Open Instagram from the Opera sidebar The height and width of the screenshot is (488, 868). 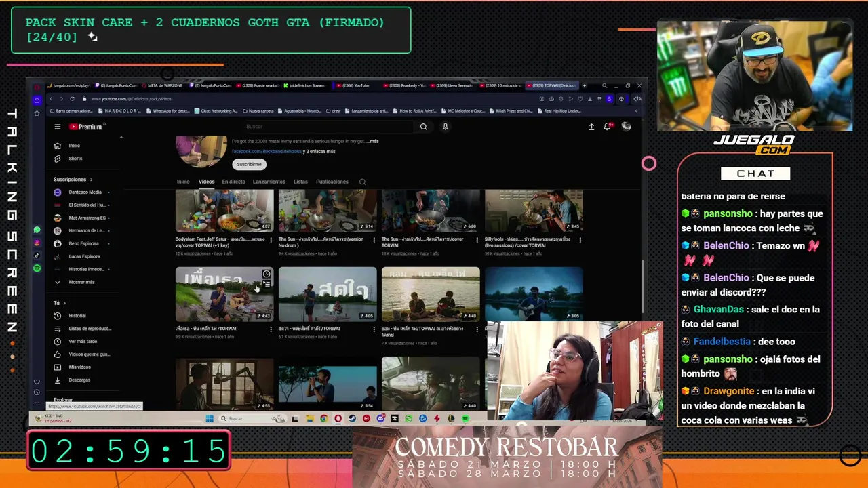pos(37,243)
